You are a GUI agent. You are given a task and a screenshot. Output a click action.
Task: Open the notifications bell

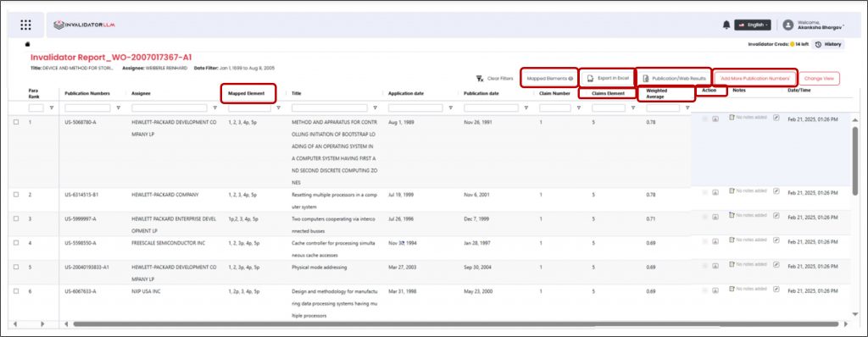coord(726,25)
